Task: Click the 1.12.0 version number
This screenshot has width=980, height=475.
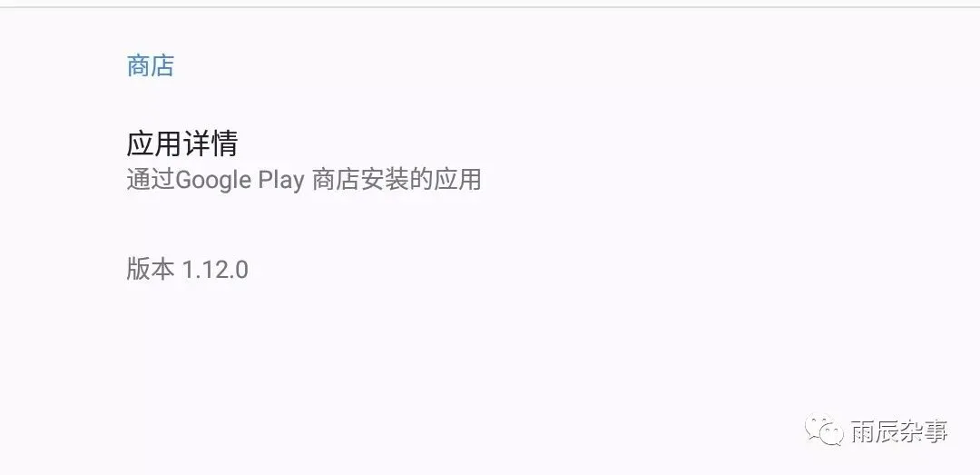Action: point(215,270)
